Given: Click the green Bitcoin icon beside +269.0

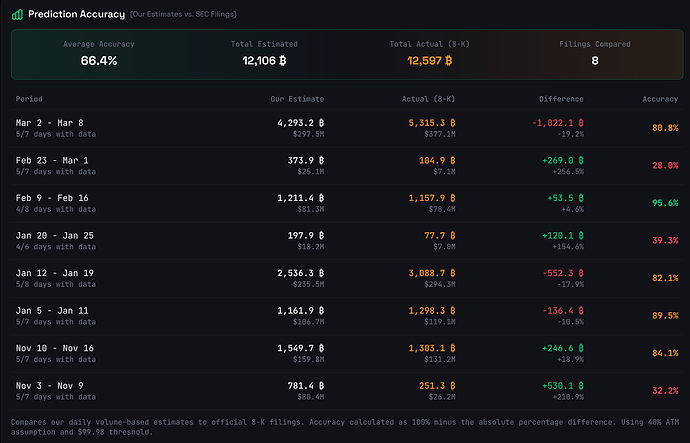Looking at the screenshot, I should tap(581, 161).
